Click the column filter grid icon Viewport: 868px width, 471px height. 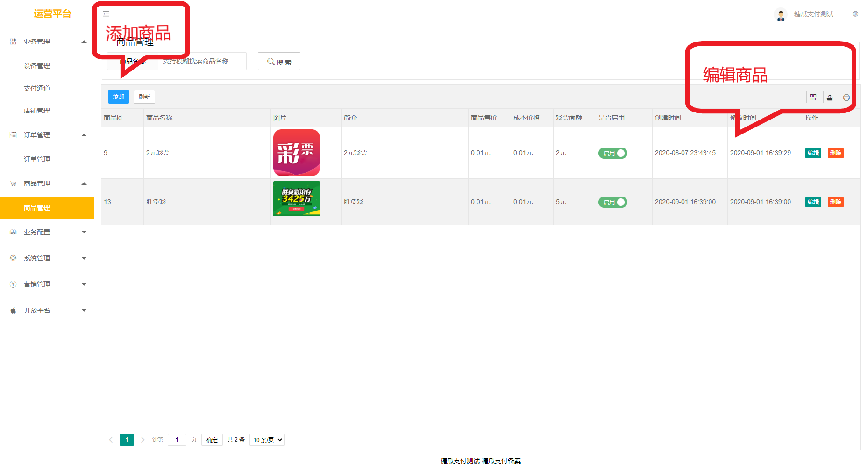[813, 97]
